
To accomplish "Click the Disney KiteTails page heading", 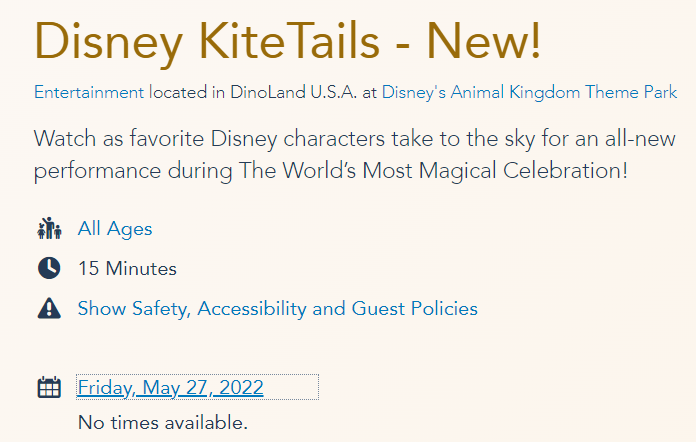I will pos(288,40).
